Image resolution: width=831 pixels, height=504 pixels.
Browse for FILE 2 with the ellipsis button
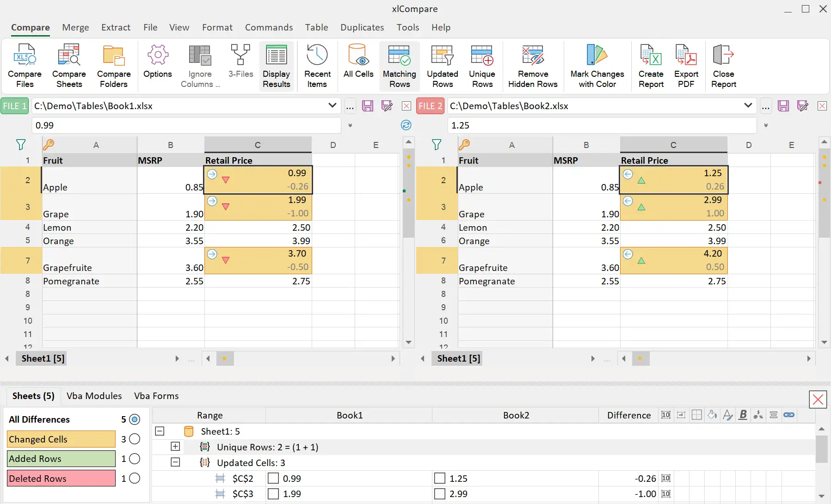766,106
